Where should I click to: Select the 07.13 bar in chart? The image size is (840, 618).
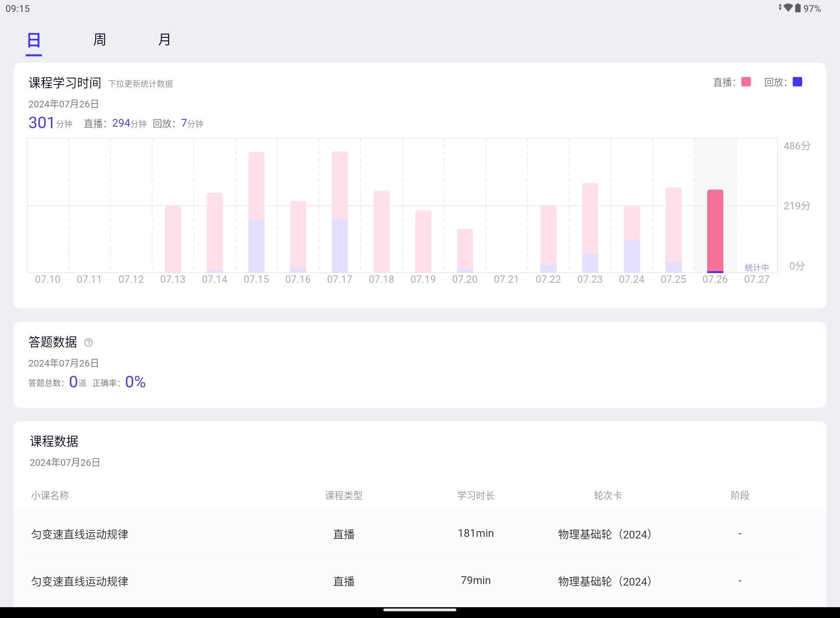(173, 239)
